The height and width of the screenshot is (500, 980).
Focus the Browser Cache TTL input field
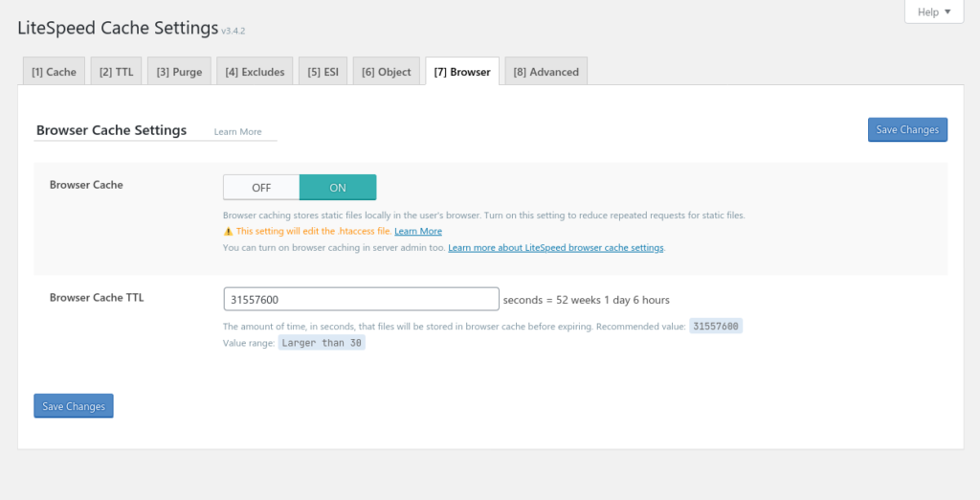pos(361,299)
